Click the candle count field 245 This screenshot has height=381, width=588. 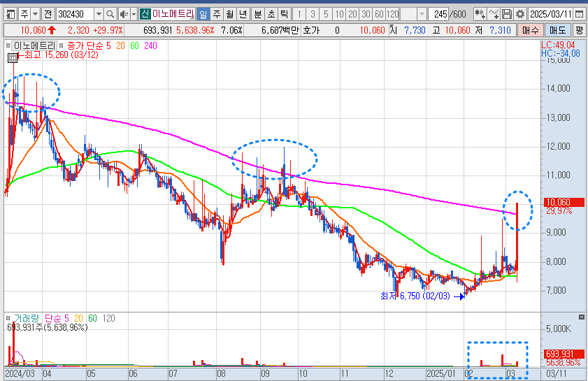pos(439,15)
